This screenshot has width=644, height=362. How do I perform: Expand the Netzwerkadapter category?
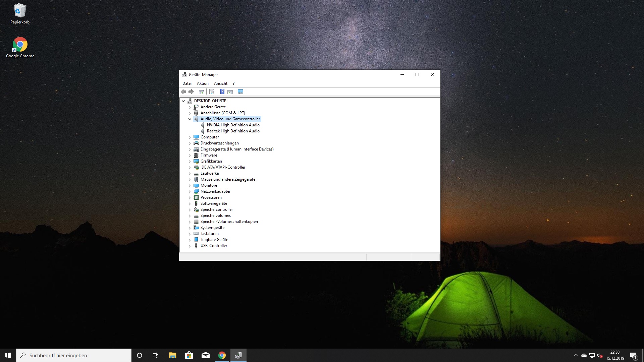tap(190, 192)
